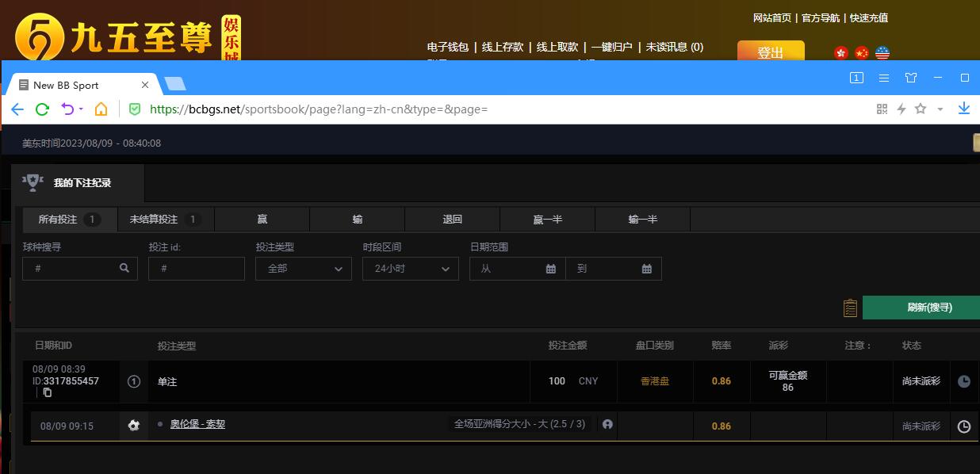
Task: Open 线上取款 link in site header
Action: 557,47
